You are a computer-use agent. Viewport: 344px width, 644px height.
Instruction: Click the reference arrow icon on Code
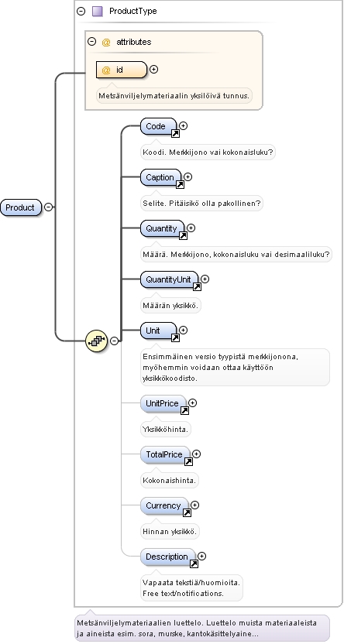click(x=175, y=133)
